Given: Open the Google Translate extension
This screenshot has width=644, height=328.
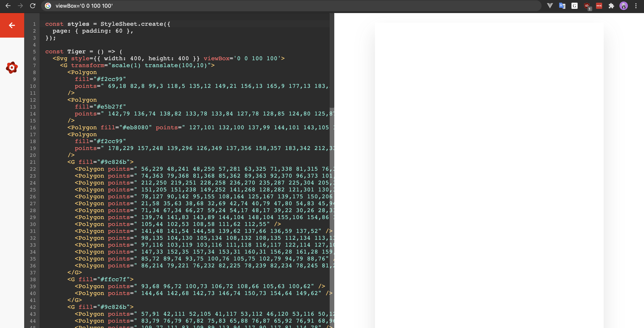Looking at the screenshot, I should [x=562, y=6].
